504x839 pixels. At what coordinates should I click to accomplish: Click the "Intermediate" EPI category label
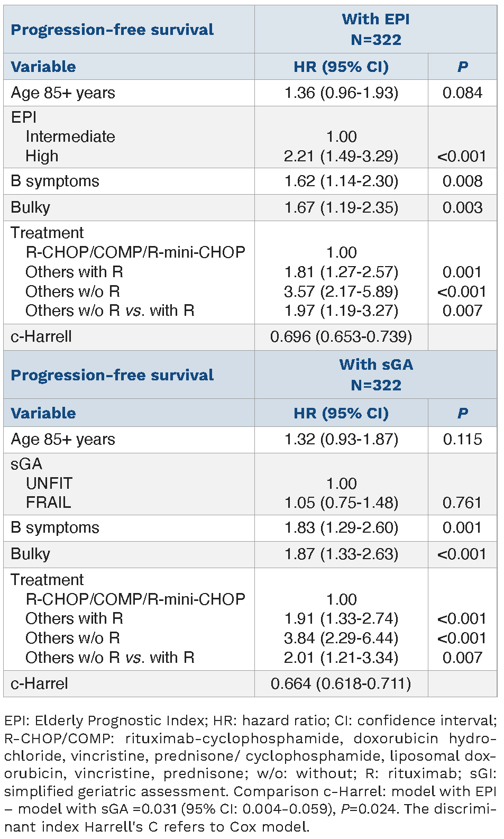coord(70,136)
